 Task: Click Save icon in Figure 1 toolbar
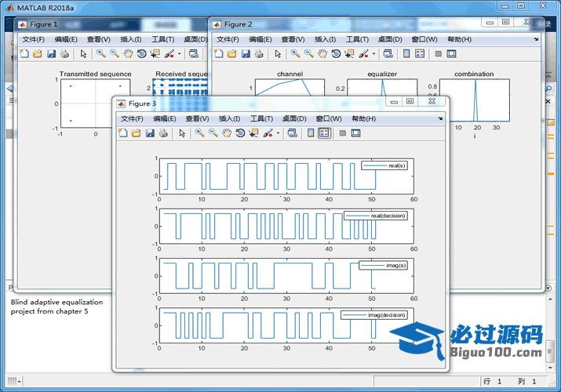coord(51,54)
